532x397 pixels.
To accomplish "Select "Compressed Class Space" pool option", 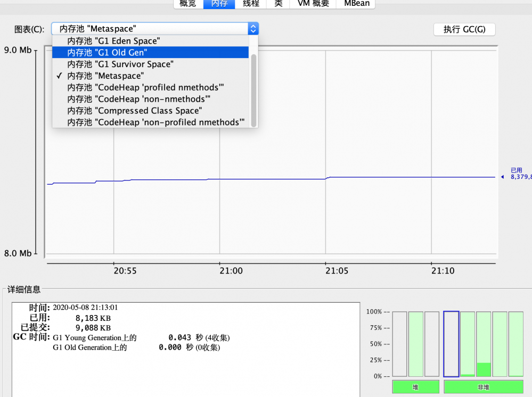I will click(150, 111).
